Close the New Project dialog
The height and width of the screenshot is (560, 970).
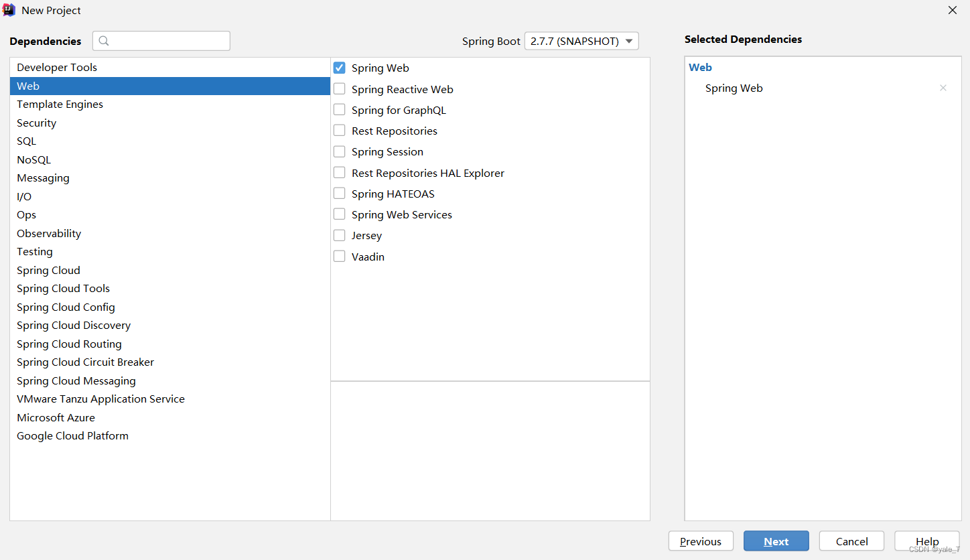point(953,10)
